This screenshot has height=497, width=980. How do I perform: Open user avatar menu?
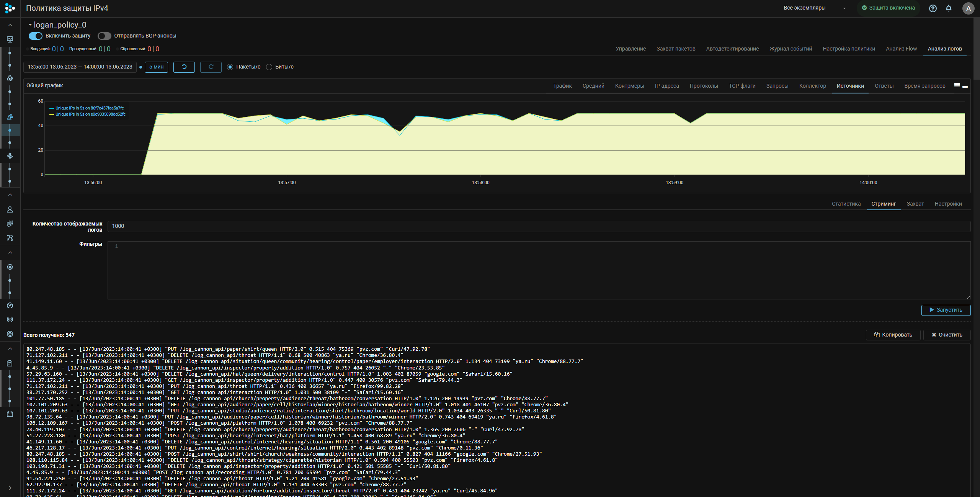968,8
